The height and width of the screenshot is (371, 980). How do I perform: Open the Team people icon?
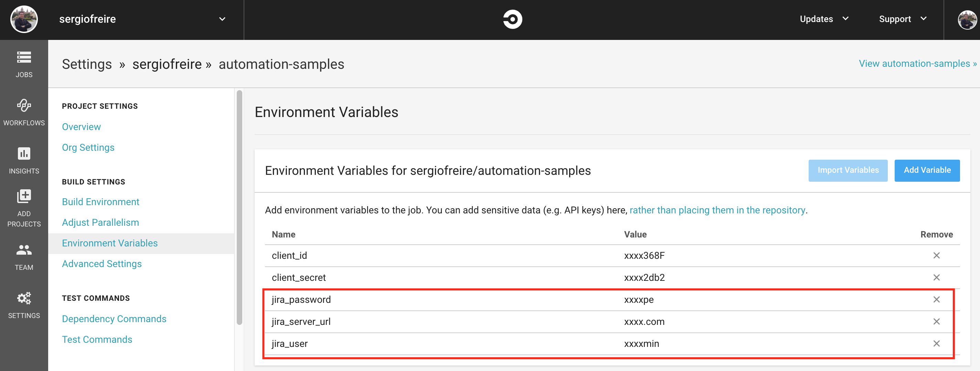pyautogui.click(x=24, y=250)
